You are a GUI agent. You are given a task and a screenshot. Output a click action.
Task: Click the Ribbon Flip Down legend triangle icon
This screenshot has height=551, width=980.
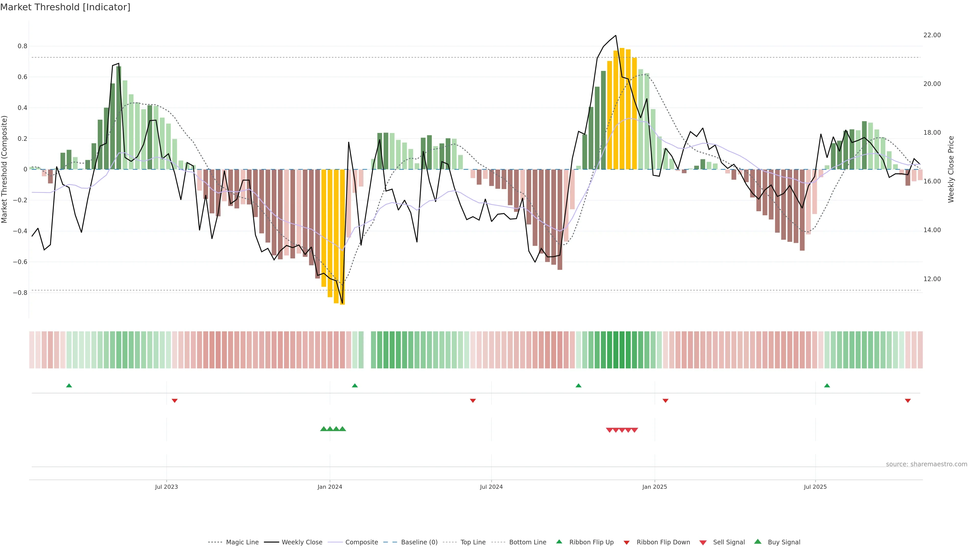click(627, 543)
